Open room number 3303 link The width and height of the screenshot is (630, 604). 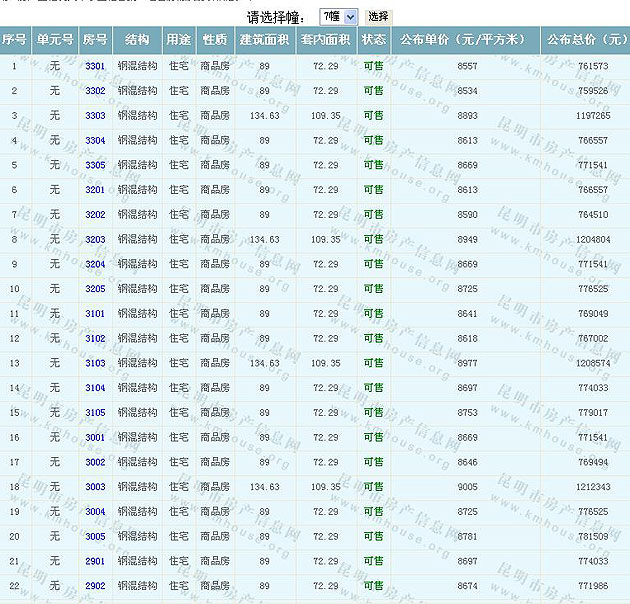[95, 116]
